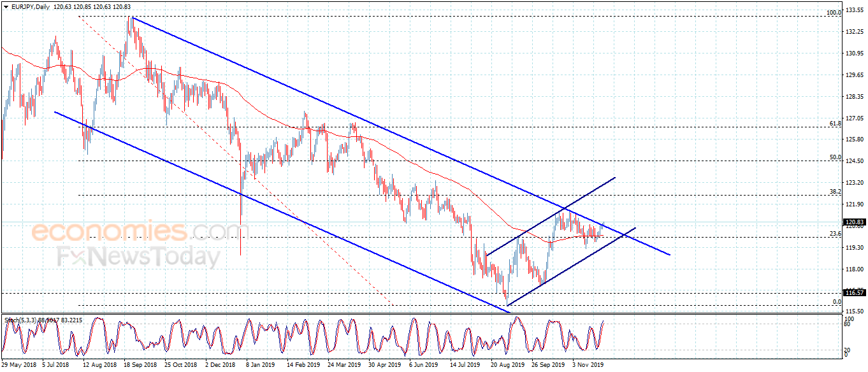Click the 24 Mar 2019 date label
The width and height of the screenshot is (868, 372).
[344, 366]
